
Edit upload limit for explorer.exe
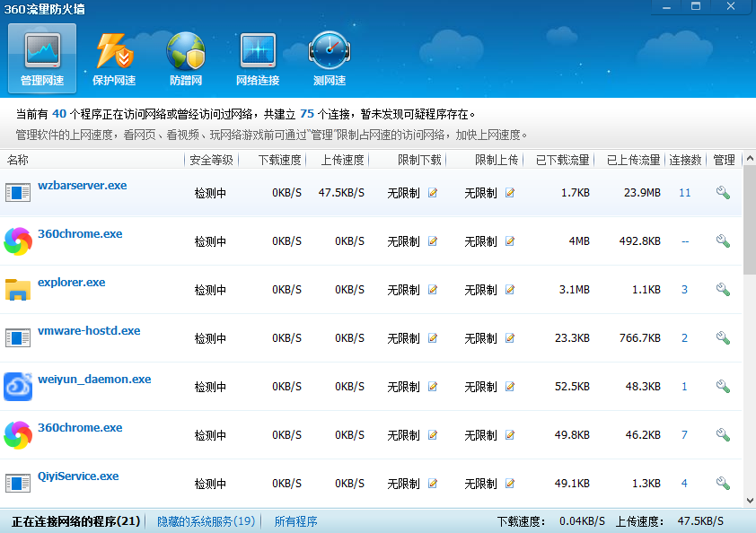click(x=510, y=290)
